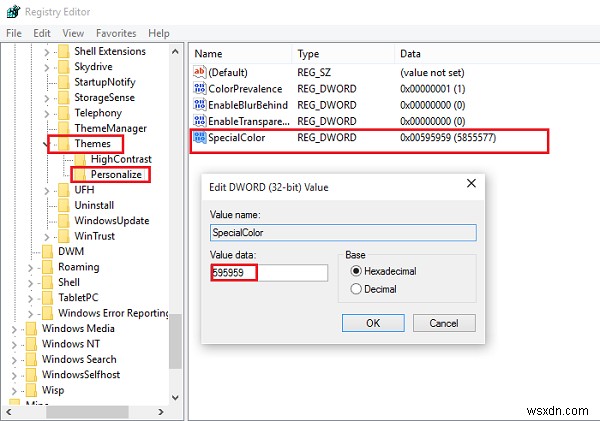Click the Uninstall folder icon
Viewport: 600px width, 421px height.
[x=64, y=205]
